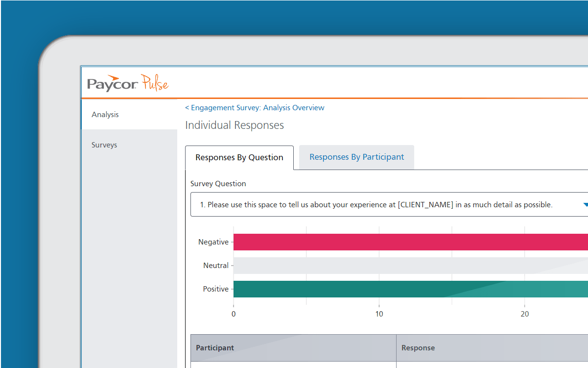
Task: Click the dropdown arrow of the Survey Question selector
Action: pos(585,205)
